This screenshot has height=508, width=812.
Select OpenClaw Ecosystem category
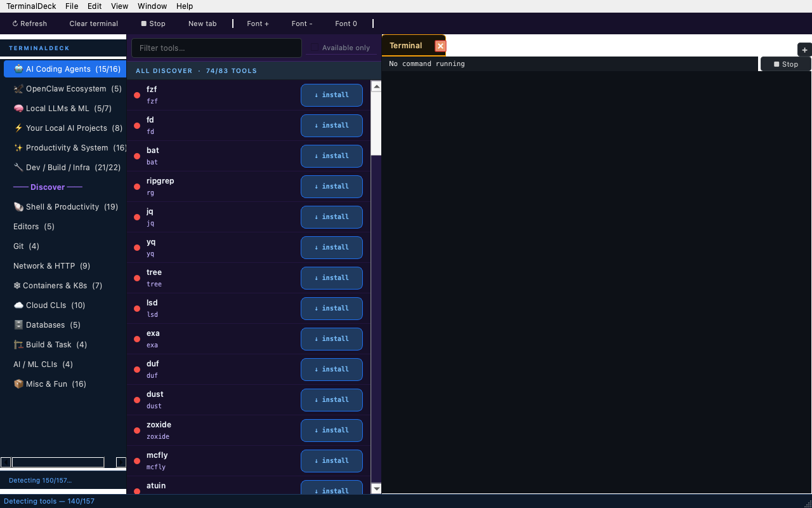click(65, 89)
